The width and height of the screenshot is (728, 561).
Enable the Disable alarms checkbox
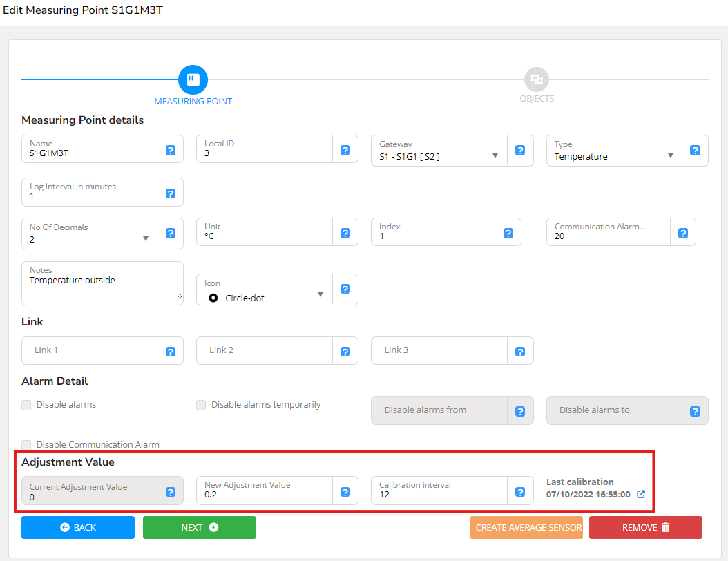(x=26, y=405)
